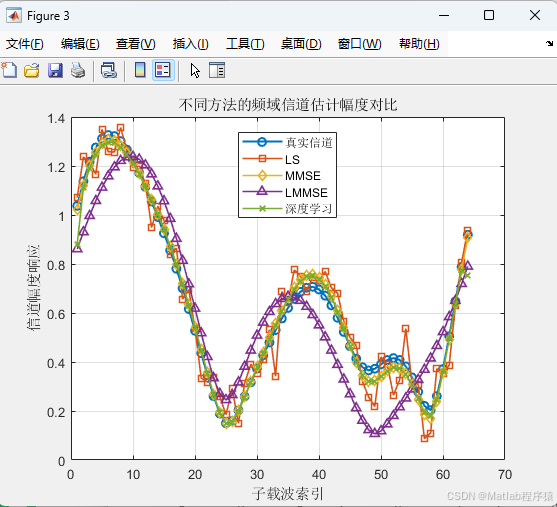Select the 真实信道 legend entry
557x507 pixels.
(x=287, y=142)
